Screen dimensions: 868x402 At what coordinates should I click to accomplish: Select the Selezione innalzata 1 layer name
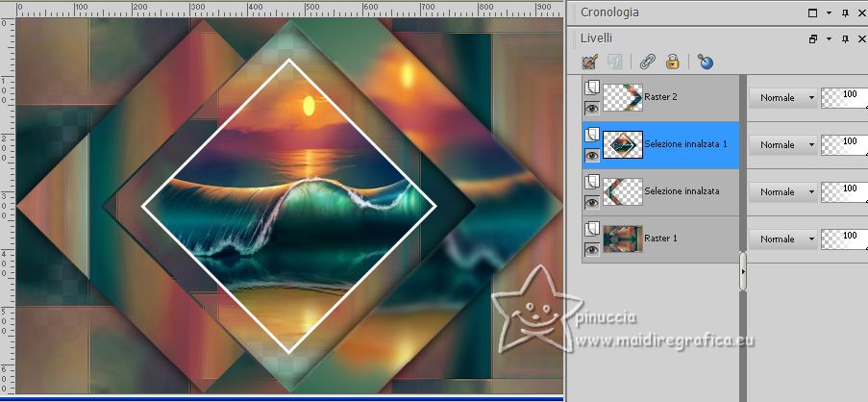[x=686, y=144]
